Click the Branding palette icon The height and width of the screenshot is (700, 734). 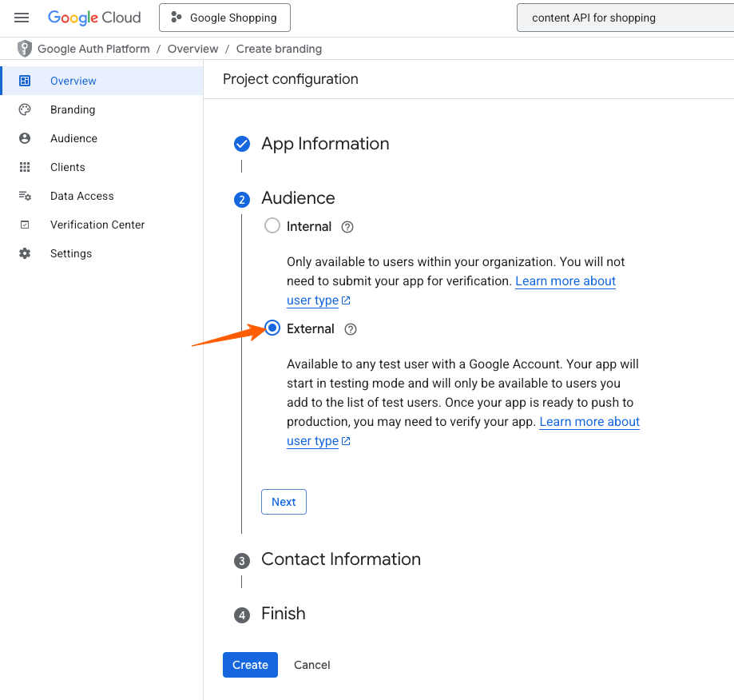coord(25,109)
